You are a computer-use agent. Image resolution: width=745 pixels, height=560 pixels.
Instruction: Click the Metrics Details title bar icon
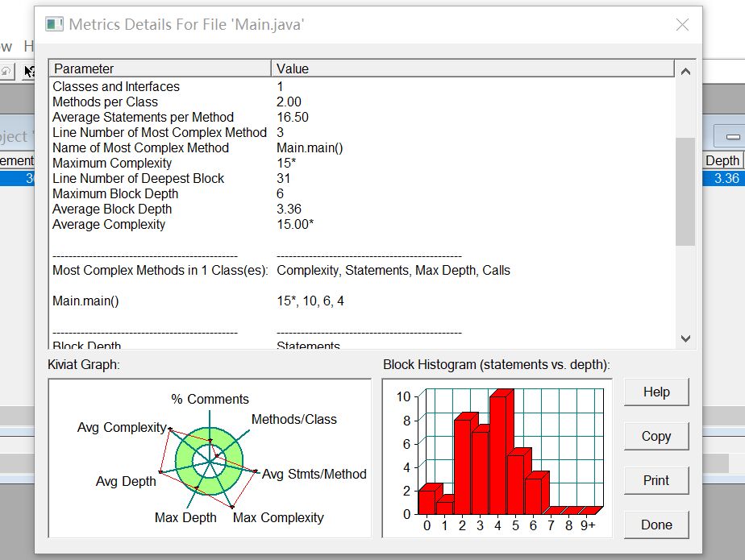[x=53, y=24]
